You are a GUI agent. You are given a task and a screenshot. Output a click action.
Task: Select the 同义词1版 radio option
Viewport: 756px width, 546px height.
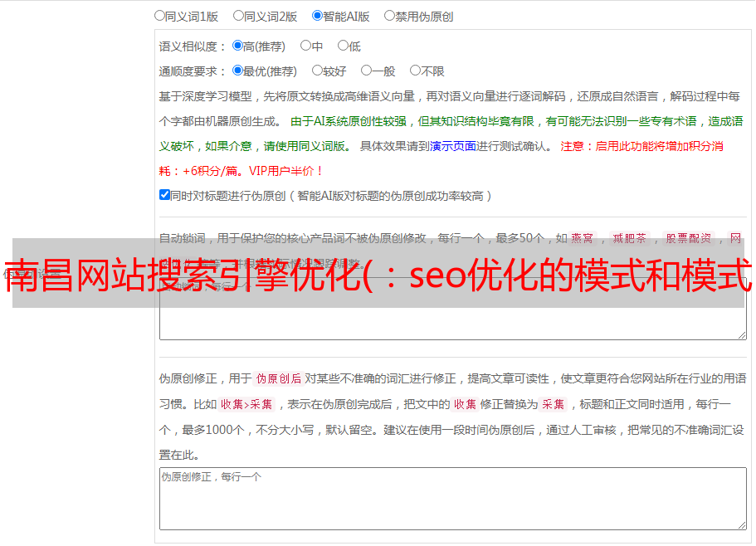click(x=159, y=16)
